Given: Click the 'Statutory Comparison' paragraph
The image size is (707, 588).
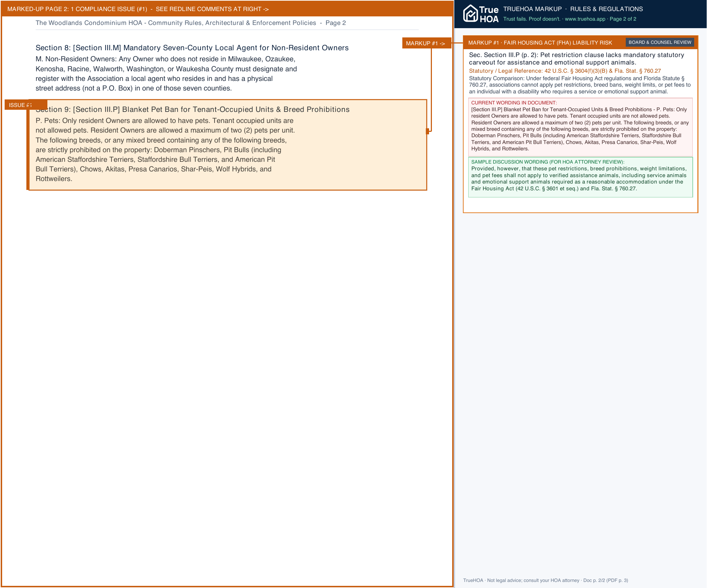Looking at the screenshot, I should pos(580,85).
